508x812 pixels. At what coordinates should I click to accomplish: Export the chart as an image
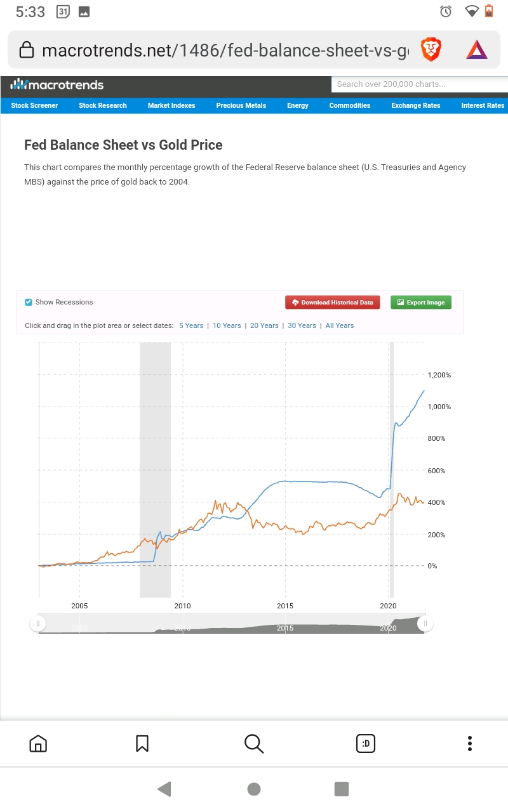[420, 302]
